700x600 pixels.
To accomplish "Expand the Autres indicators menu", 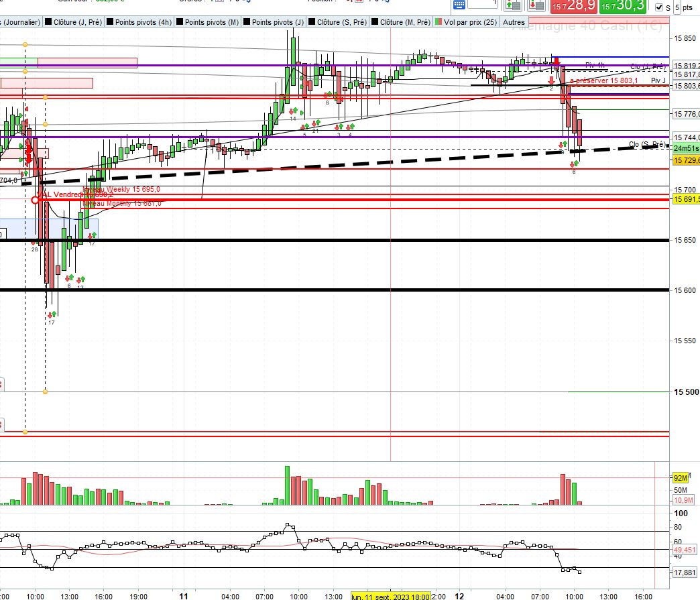I will 514,22.
